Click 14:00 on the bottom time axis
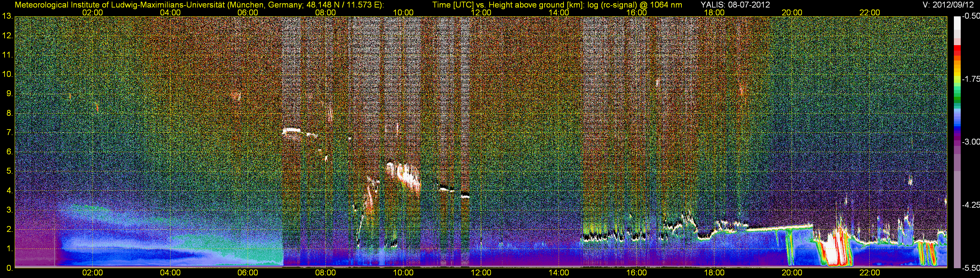The height and width of the screenshot is (278, 980). [x=559, y=273]
